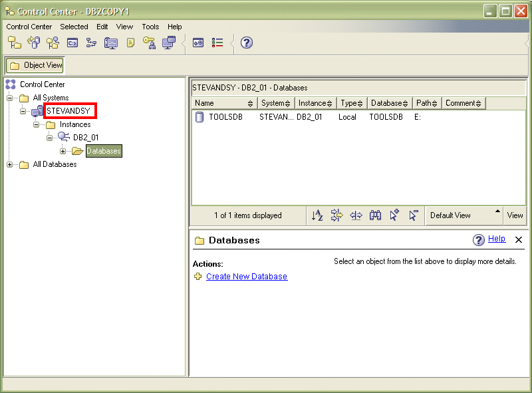The image size is (532, 393).
Task: Open the Health Center monitor icon
Action: click(110, 43)
